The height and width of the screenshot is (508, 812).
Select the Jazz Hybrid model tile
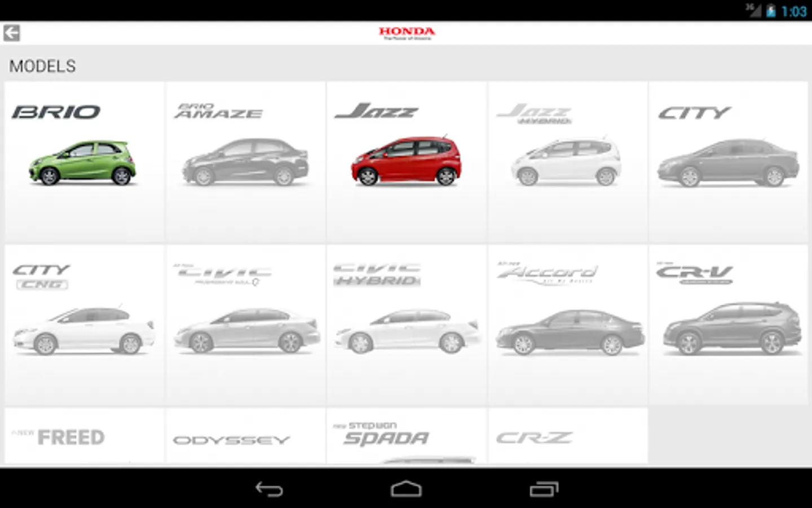pos(568,163)
